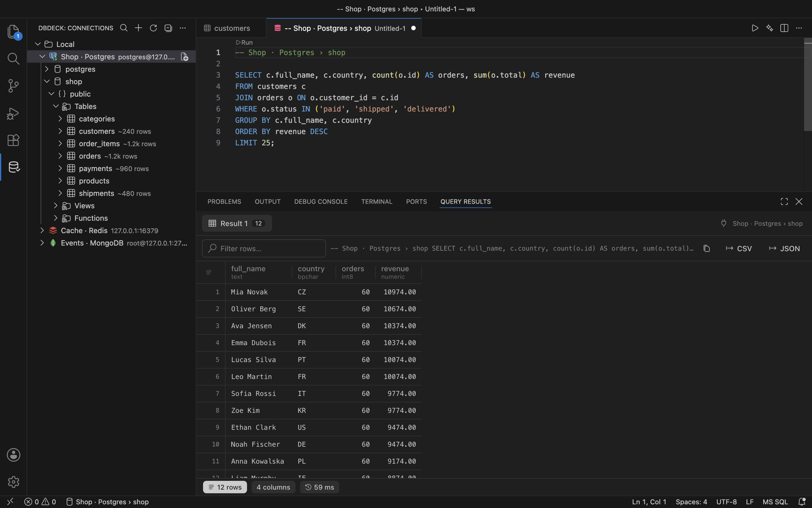Open connections panel more actions
Image resolution: width=812 pixels, height=508 pixels.
[183, 28]
